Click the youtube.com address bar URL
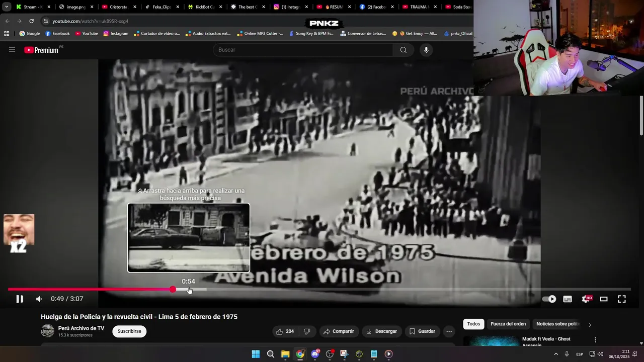 pos(91,21)
